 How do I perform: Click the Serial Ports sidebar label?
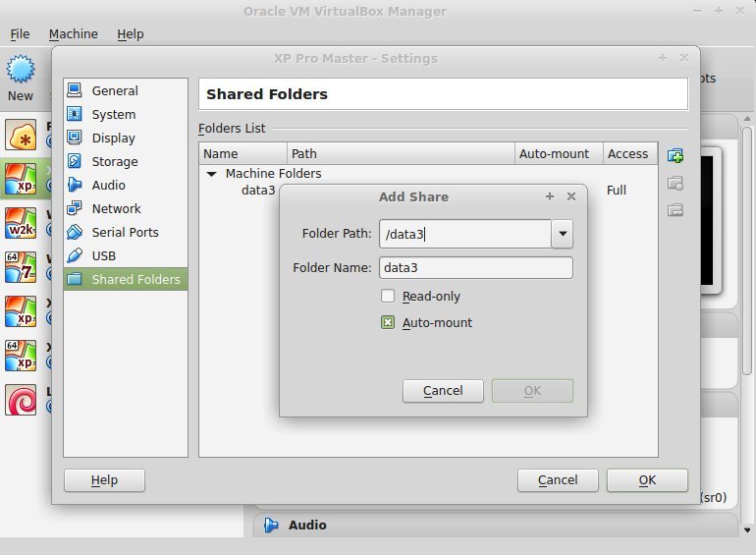(126, 233)
